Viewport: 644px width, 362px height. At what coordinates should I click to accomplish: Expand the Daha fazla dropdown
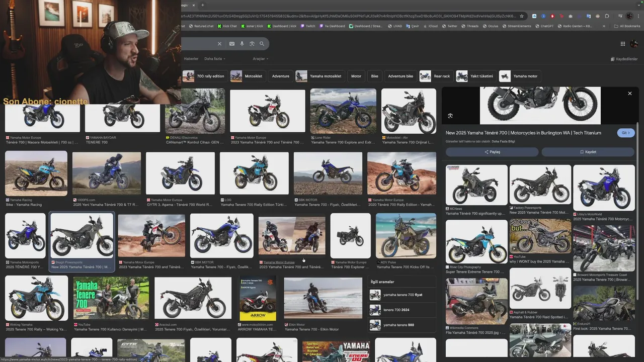pyautogui.click(x=215, y=59)
